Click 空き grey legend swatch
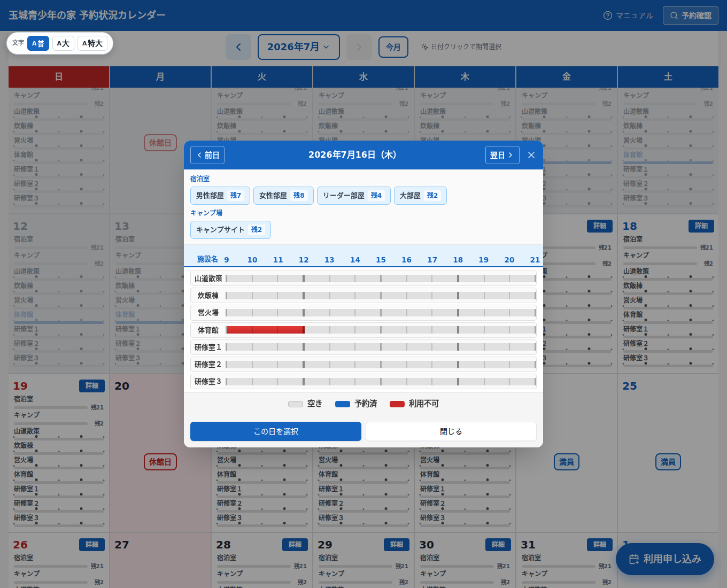 (296, 404)
